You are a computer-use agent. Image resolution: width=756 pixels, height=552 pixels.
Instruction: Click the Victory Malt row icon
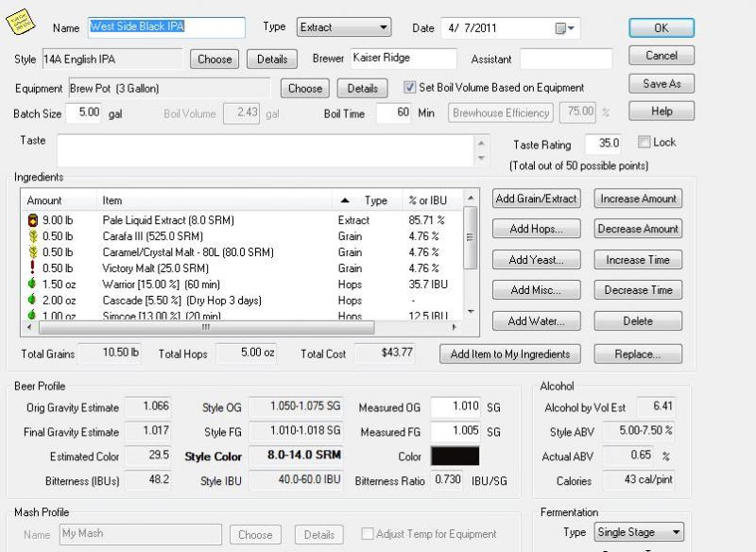coord(32,268)
